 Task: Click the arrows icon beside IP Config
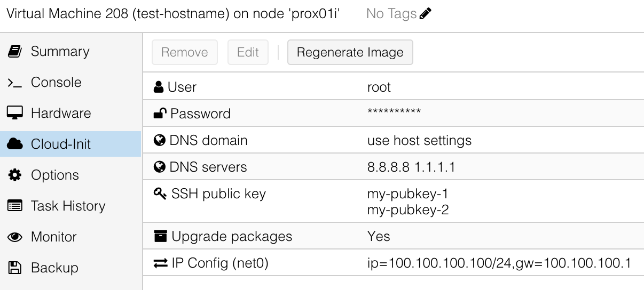[x=160, y=263]
